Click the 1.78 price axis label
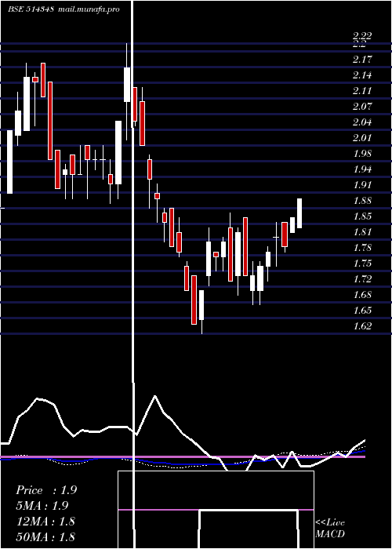This screenshot has height=549, width=392. tap(362, 248)
